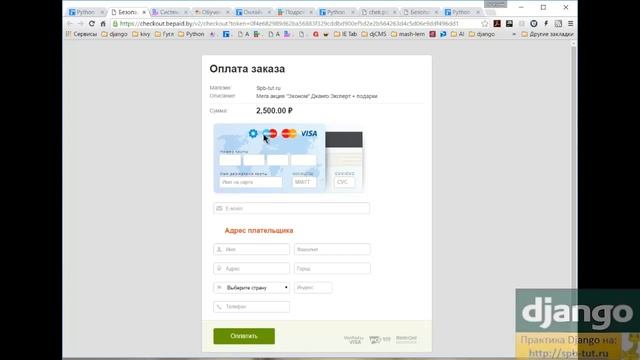The image size is (640, 360).
Task: Focus the cardholder name field on card
Action: pos(251,182)
